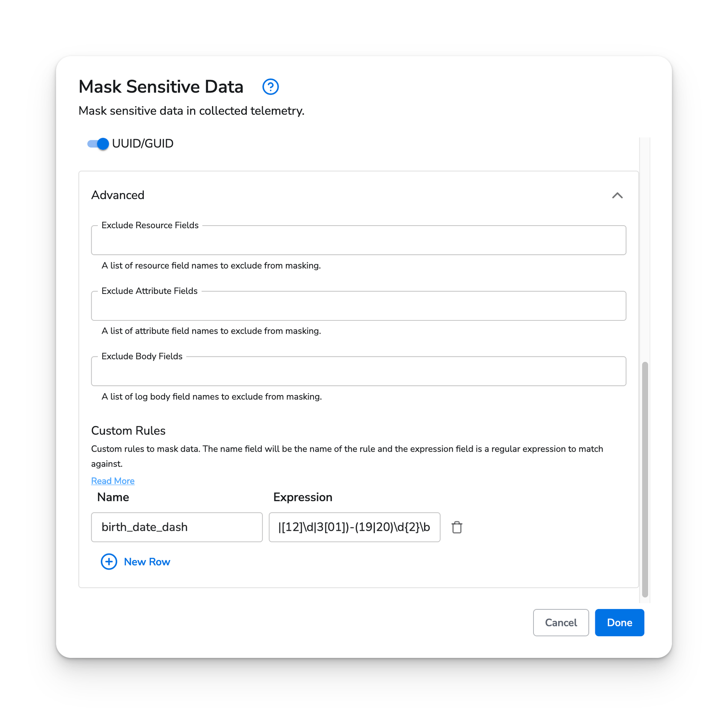Image resolution: width=728 pixels, height=714 pixels.
Task: Collapse the Advanced section chevron
Action: [x=617, y=195]
